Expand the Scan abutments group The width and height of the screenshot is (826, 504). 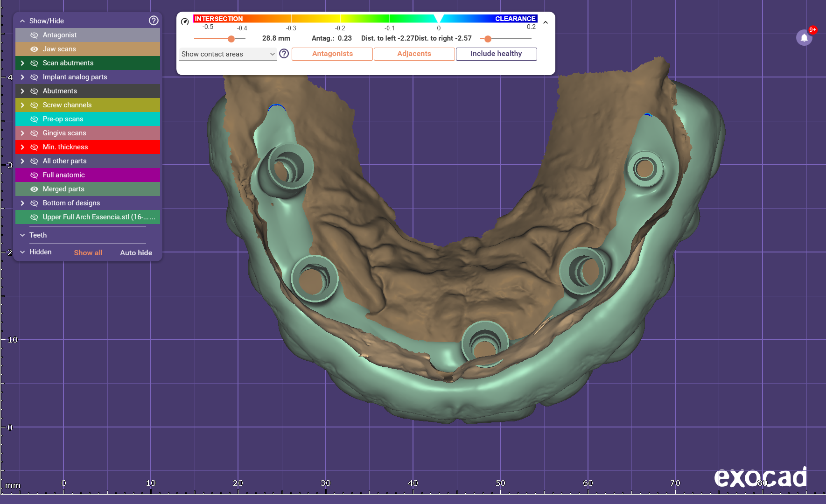coord(22,63)
